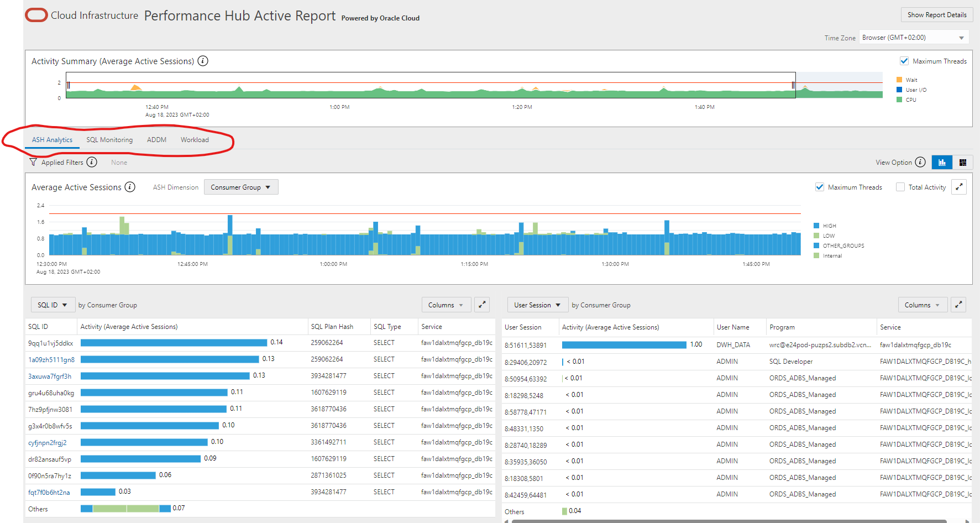This screenshot has height=523, width=980.
Task: Open the Consumer Group ASH Dimension dropdown
Action: (x=241, y=187)
